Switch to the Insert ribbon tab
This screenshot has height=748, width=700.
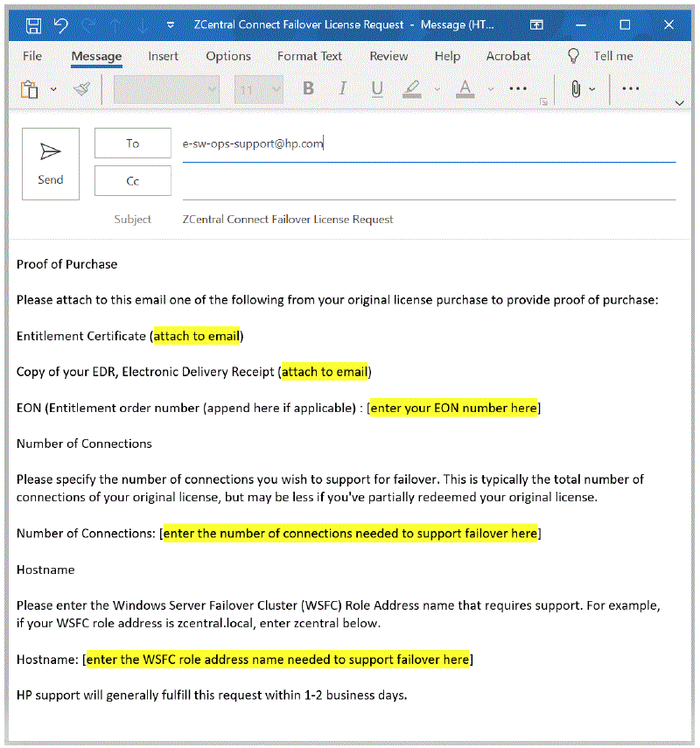coord(163,55)
